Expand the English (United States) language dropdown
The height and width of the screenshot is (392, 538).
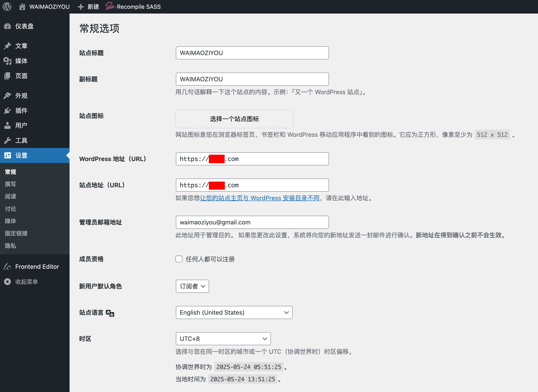point(234,312)
